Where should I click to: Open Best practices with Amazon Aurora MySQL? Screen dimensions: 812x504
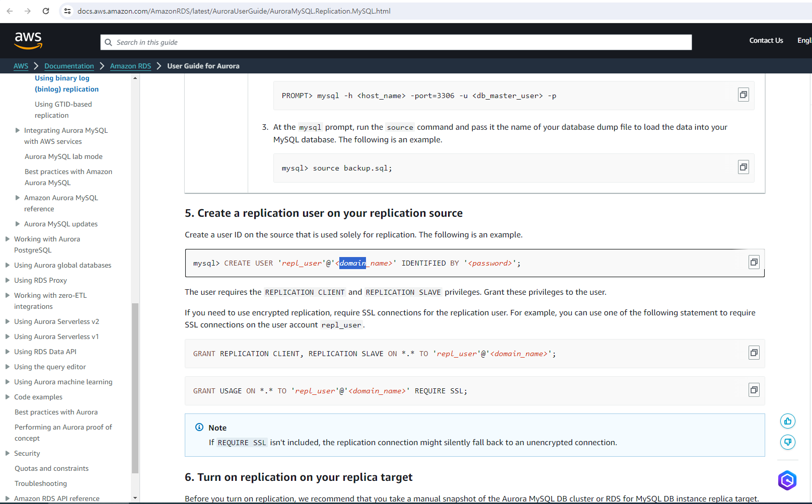[68, 177]
